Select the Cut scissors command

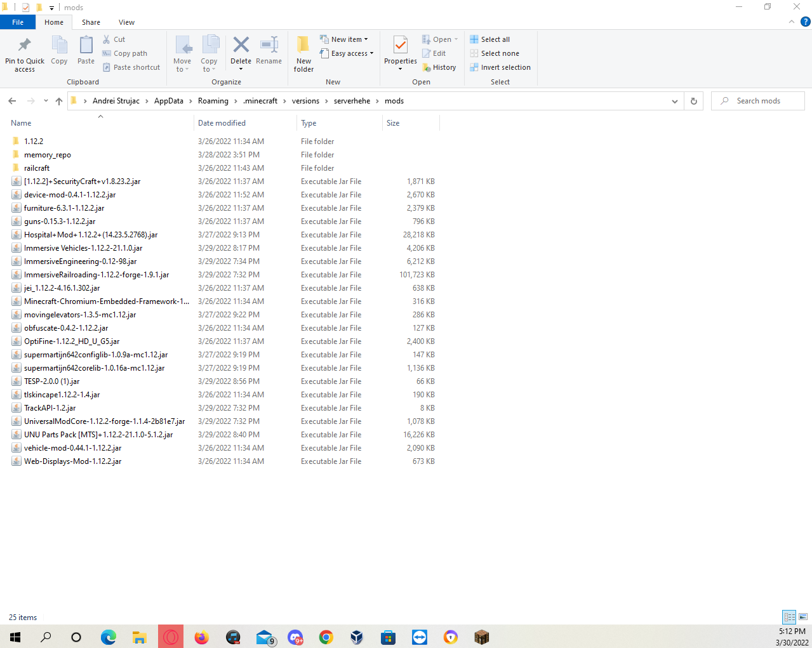(x=114, y=39)
